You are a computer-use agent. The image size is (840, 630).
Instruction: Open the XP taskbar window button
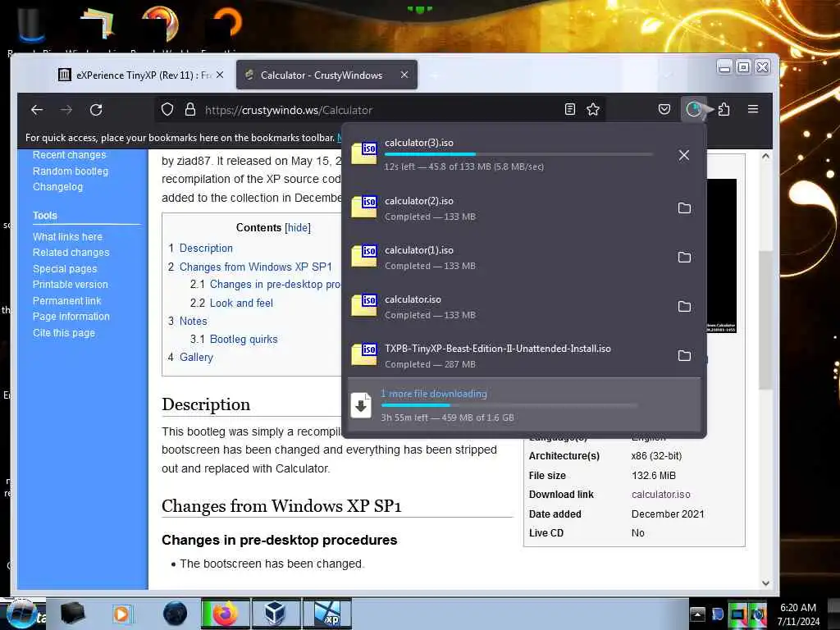(326, 614)
